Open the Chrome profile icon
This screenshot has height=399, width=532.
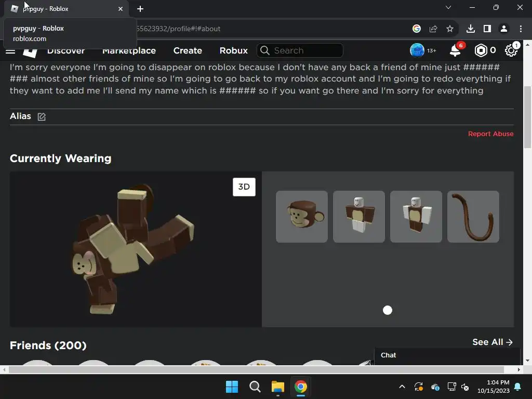(504, 29)
